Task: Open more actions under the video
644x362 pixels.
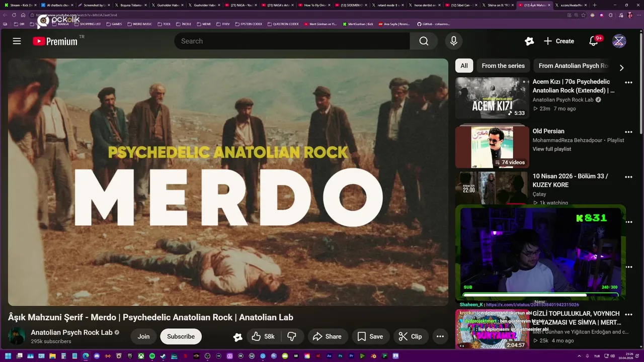Action: click(x=440, y=336)
